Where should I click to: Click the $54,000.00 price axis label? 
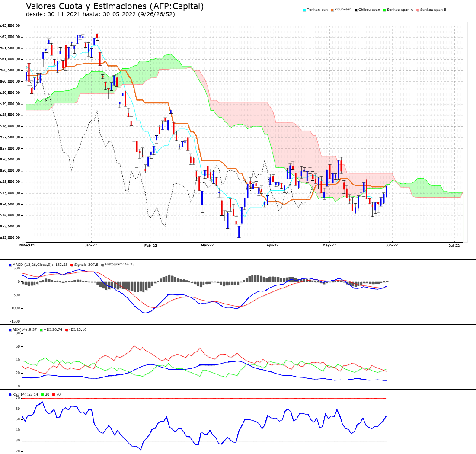10,215
